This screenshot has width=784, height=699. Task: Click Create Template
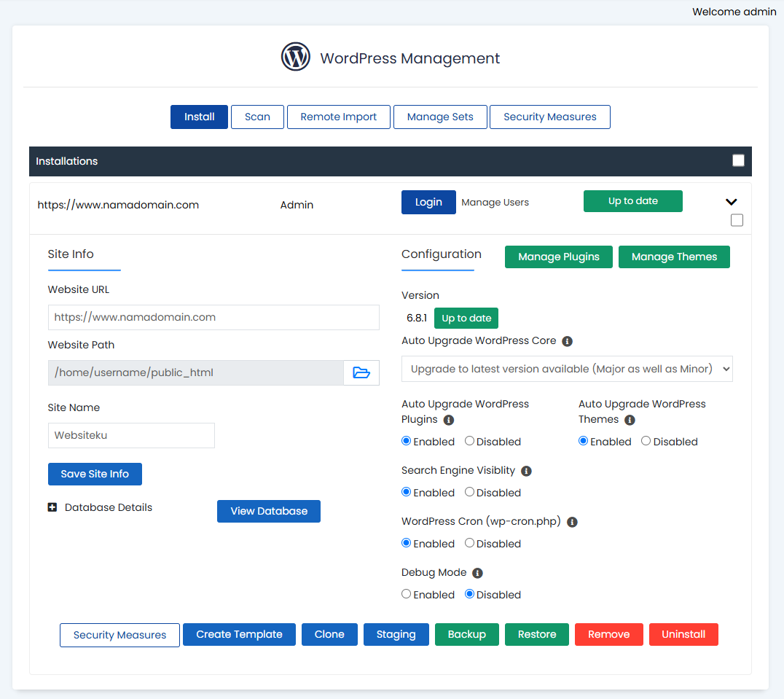(x=239, y=635)
